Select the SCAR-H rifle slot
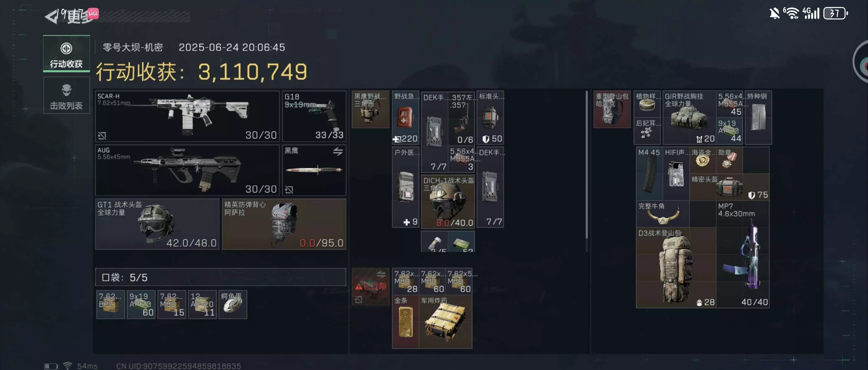Screen dimensions: 868x370 [187, 116]
